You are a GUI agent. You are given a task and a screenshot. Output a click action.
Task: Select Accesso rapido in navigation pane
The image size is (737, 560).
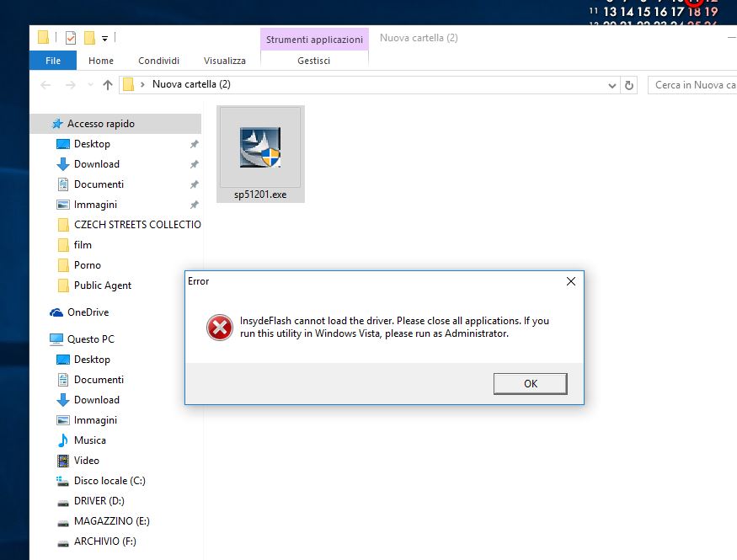point(115,124)
